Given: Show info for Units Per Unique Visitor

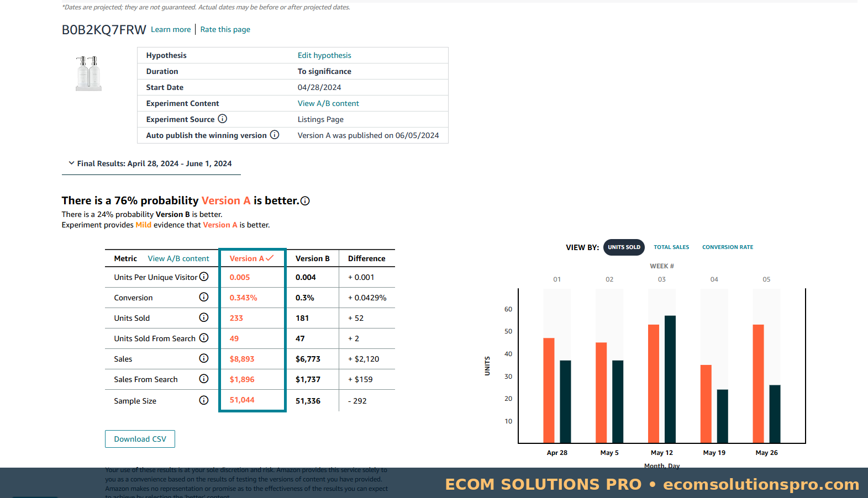Looking at the screenshot, I should click(204, 277).
